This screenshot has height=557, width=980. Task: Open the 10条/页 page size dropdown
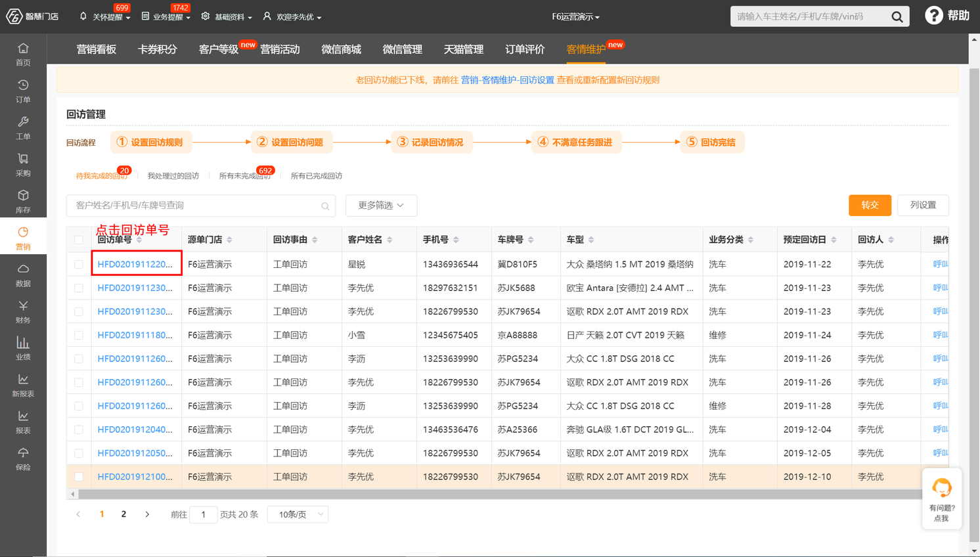pyautogui.click(x=298, y=514)
